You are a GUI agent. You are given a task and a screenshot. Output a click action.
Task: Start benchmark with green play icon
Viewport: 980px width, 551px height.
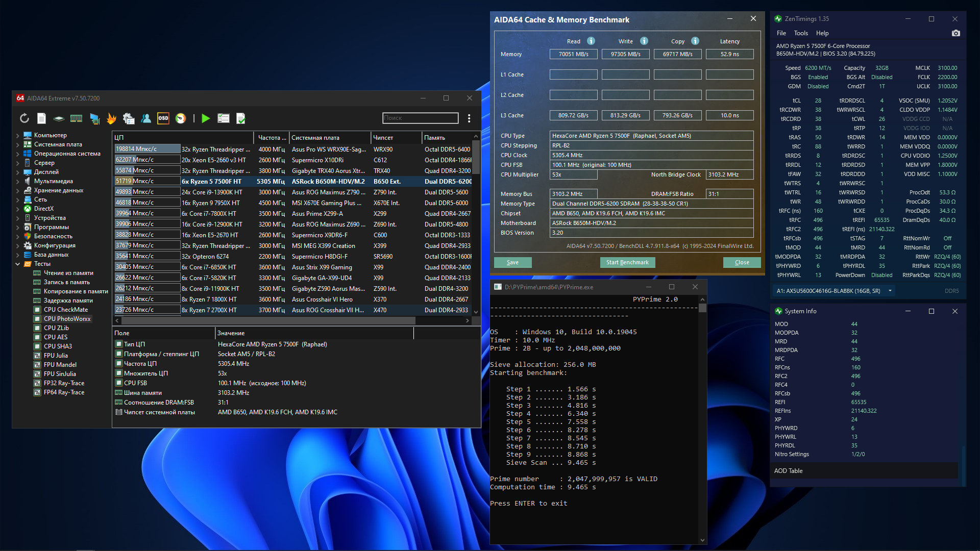tap(206, 118)
